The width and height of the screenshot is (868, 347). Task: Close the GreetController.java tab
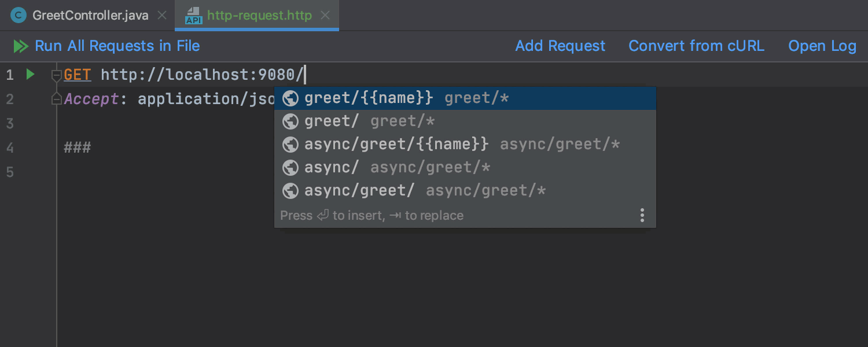163,16
